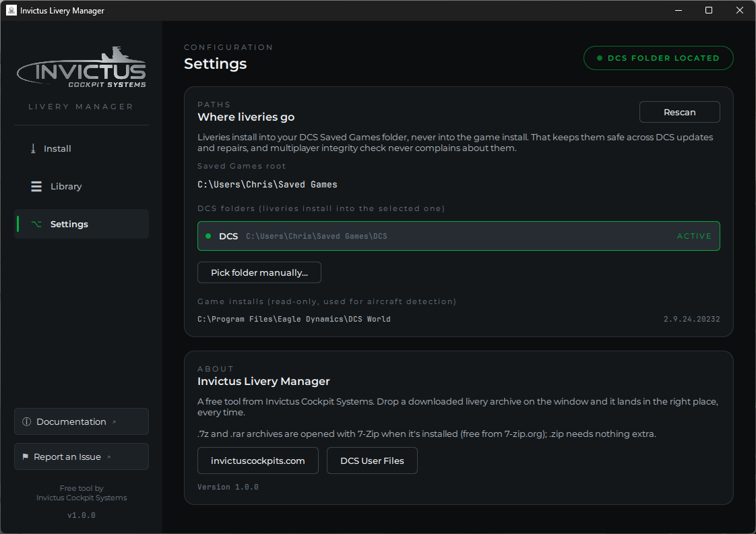The width and height of the screenshot is (756, 534).
Task: Close the Invictus Livery Manager window
Action: pyautogui.click(x=740, y=10)
